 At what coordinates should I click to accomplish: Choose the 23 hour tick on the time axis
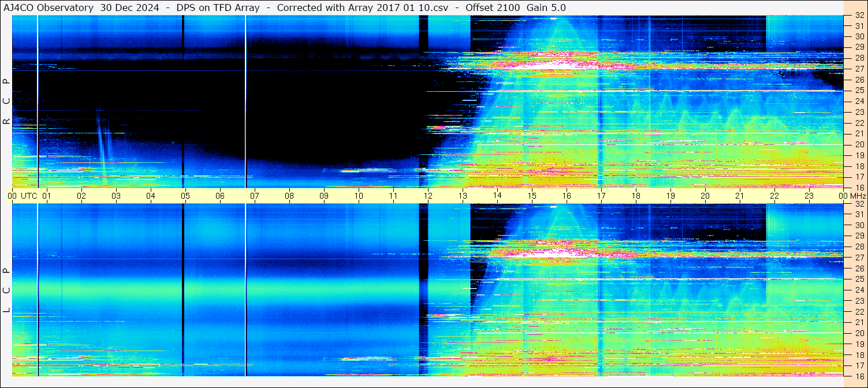click(809, 196)
